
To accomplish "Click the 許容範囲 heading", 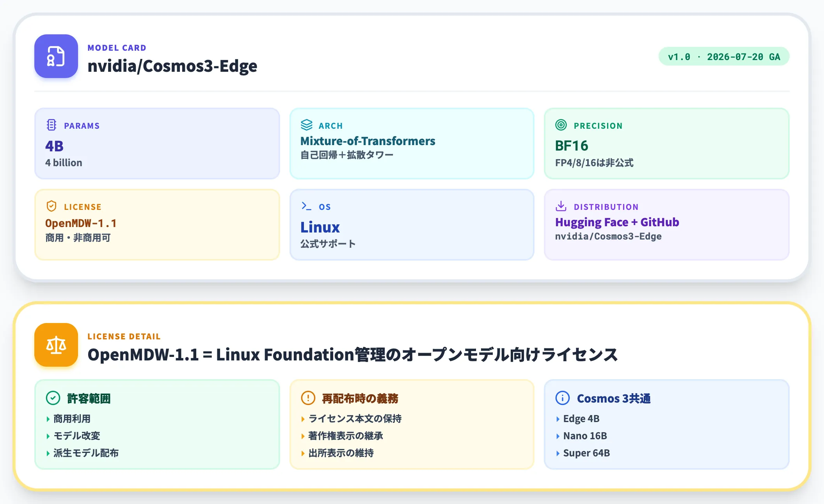I will tap(89, 398).
